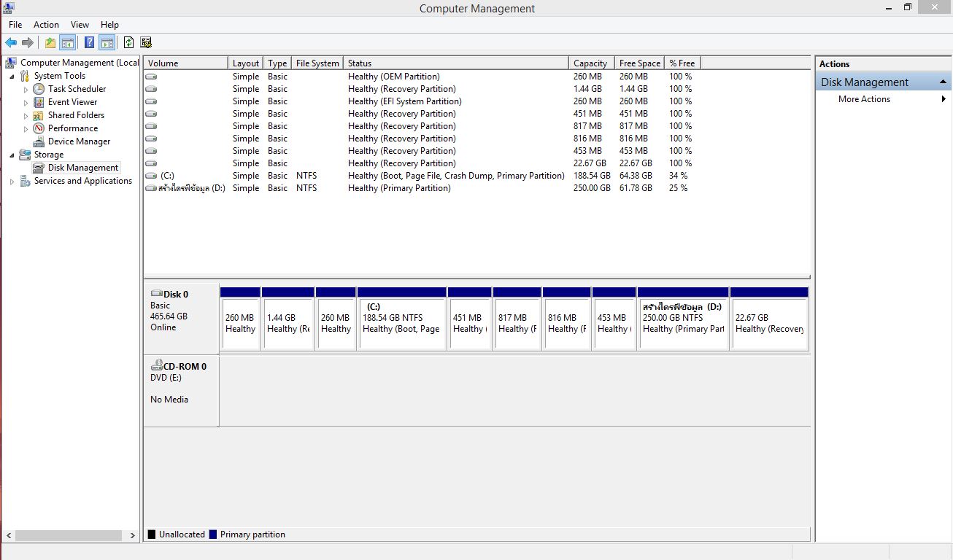Click the left pane's horizontal scrollbar thumb
953x560 pixels.
click(x=69, y=535)
